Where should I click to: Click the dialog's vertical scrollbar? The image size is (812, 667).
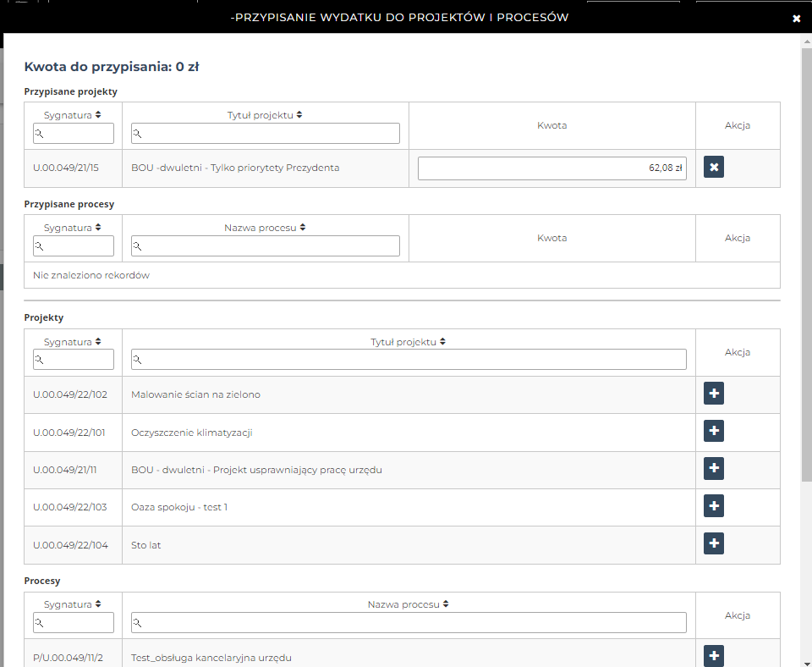(806, 254)
